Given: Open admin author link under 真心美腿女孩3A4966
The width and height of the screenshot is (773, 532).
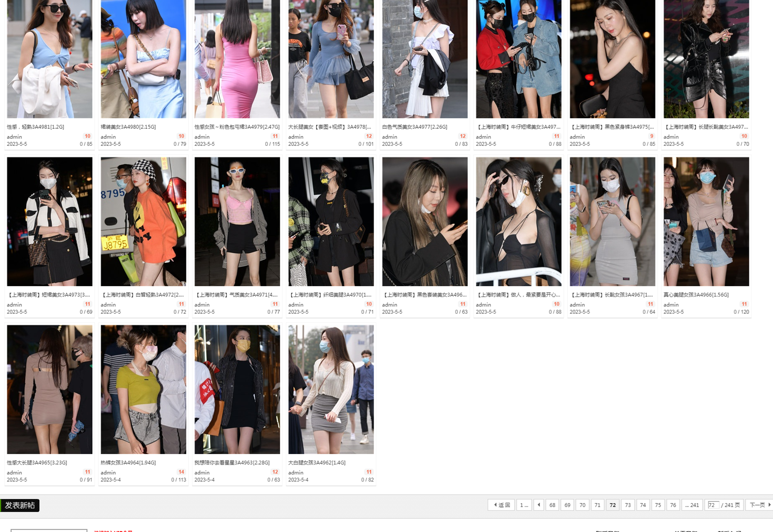Looking at the screenshot, I should pos(671,305).
